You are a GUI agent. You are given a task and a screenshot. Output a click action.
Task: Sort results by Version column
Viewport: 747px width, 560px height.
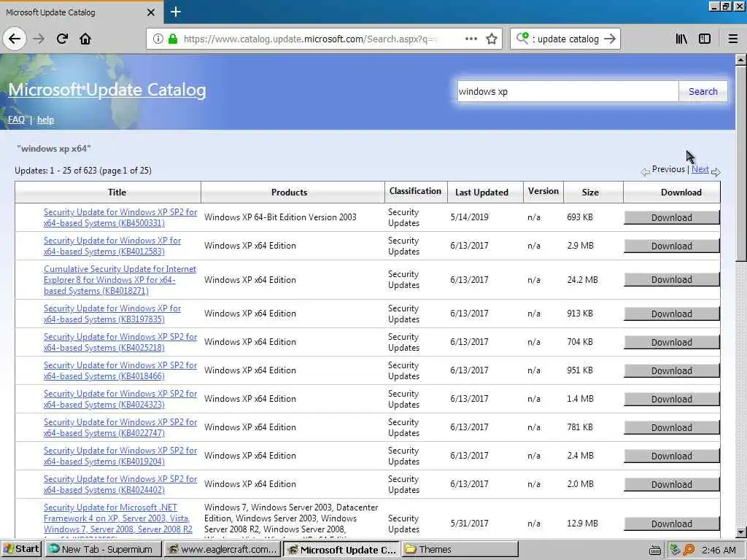(x=543, y=191)
